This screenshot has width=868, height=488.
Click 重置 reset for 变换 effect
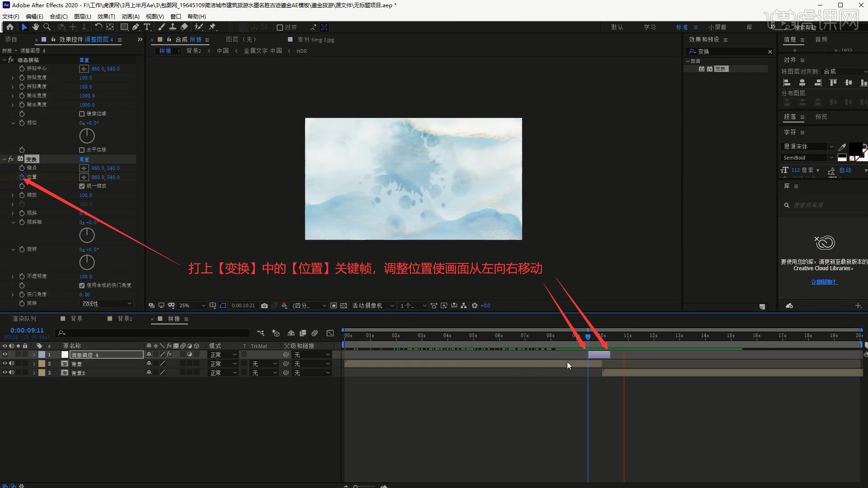pyautogui.click(x=85, y=160)
